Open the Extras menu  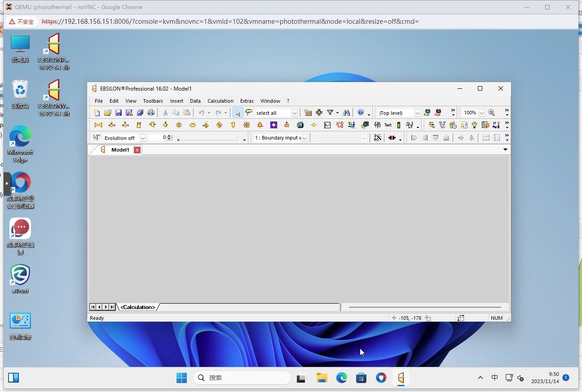(x=247, y=101)
